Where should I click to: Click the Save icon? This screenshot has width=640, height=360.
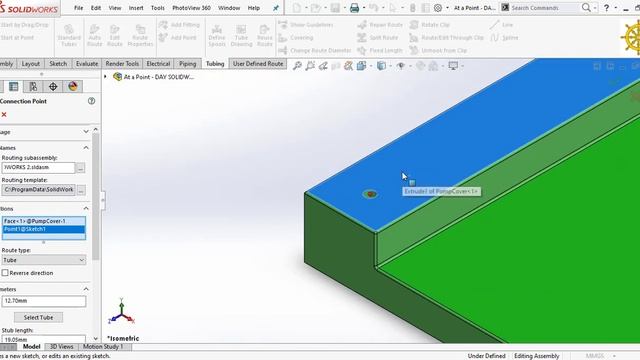[335, 8]
